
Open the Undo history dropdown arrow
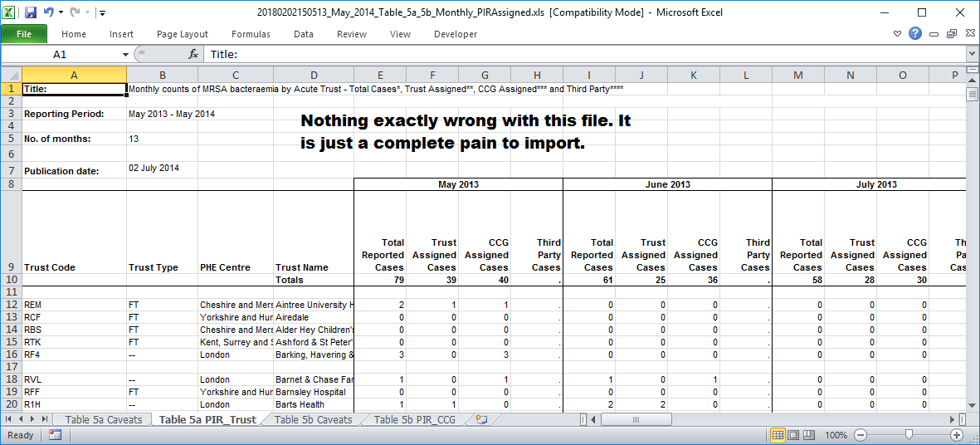61,12
